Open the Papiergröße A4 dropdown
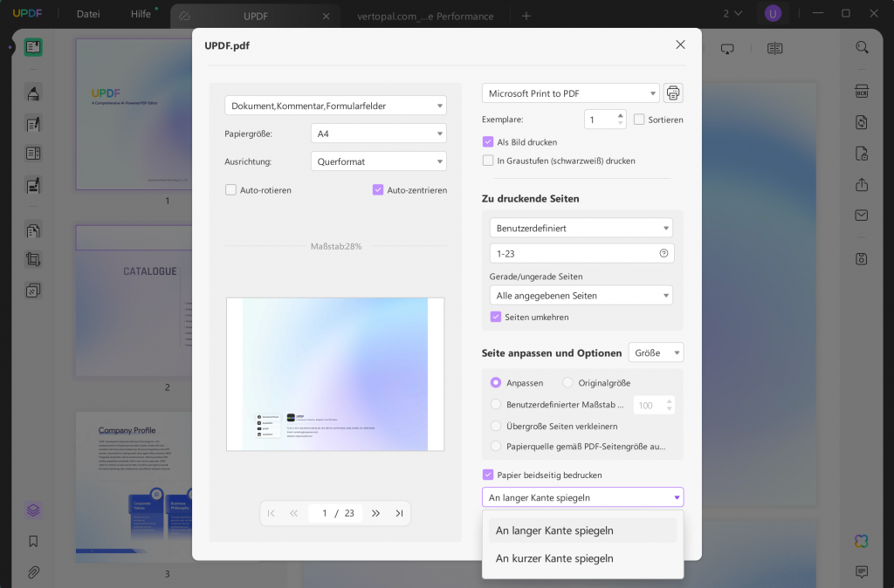The image size is (894, 588). (x=379, y=133)
